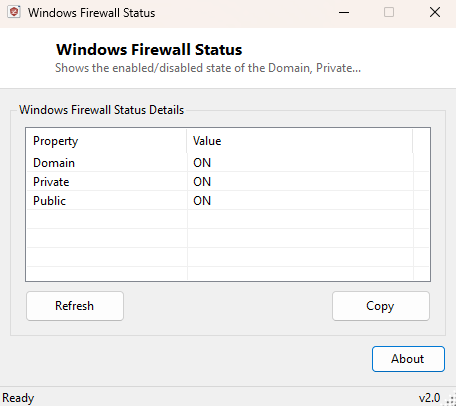Copy the firewall status details
The width and height of the screenshot is (456, 406).
click(381, 306)
